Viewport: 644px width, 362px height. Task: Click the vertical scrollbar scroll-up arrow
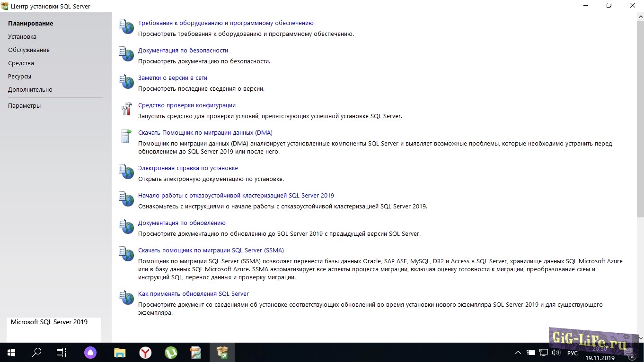point(640,17)
